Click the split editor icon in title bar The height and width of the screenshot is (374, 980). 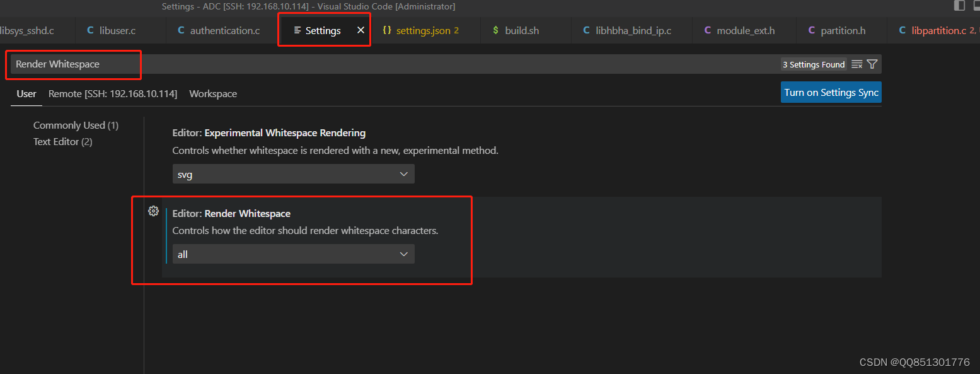click(959, 6)
